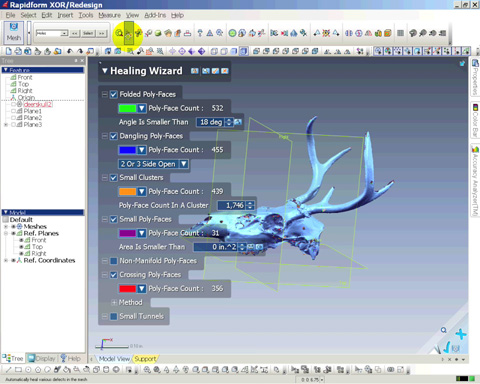This screenshot has width=480, height=384.
Task: Switch to the Model View tab
Action: point(114,359)
